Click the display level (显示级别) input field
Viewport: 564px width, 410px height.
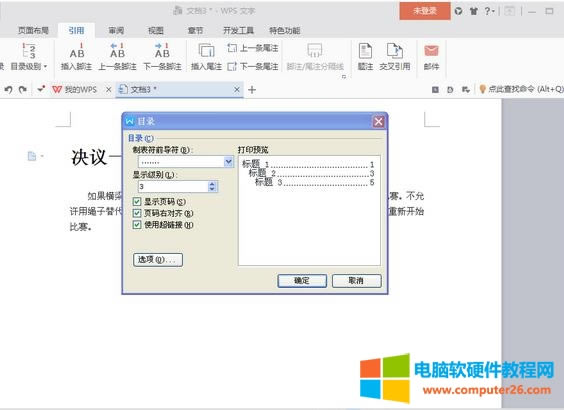pos(173,186)
